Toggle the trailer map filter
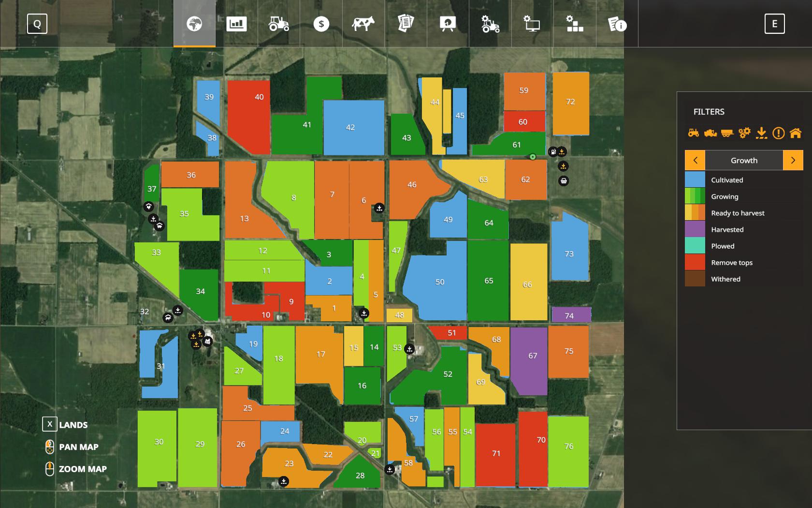 click(727, 133)
